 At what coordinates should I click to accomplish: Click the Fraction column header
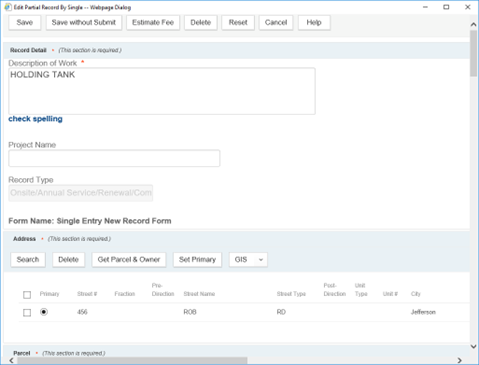[125, 294]
